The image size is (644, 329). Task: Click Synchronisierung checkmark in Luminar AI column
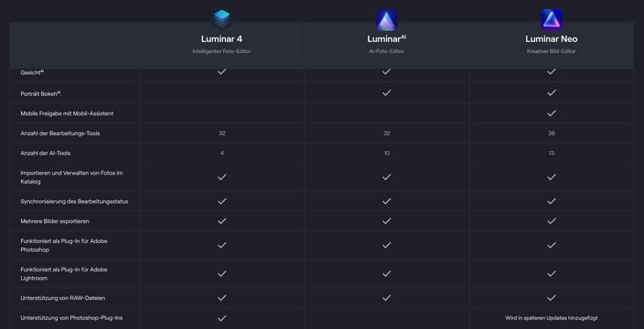click(x=386, y=201)
